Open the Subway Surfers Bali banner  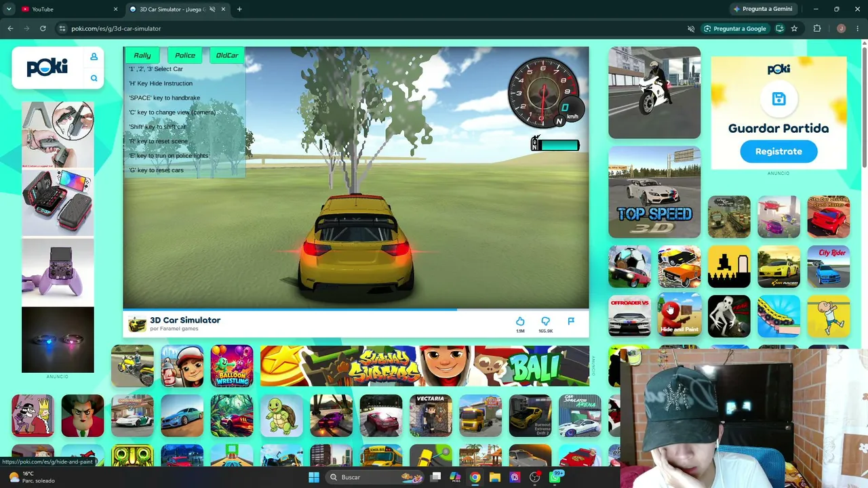coord(425,366)
